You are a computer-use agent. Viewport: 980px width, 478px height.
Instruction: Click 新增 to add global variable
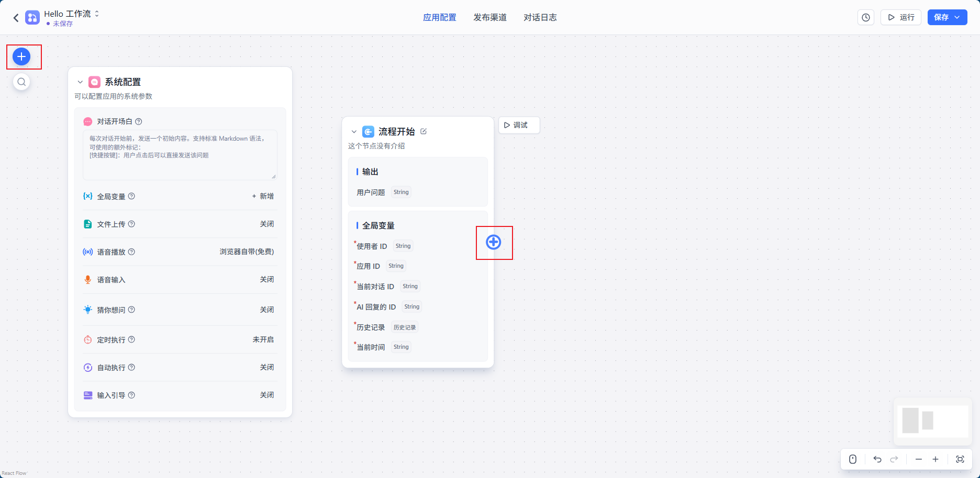click(x=263, y=196)
